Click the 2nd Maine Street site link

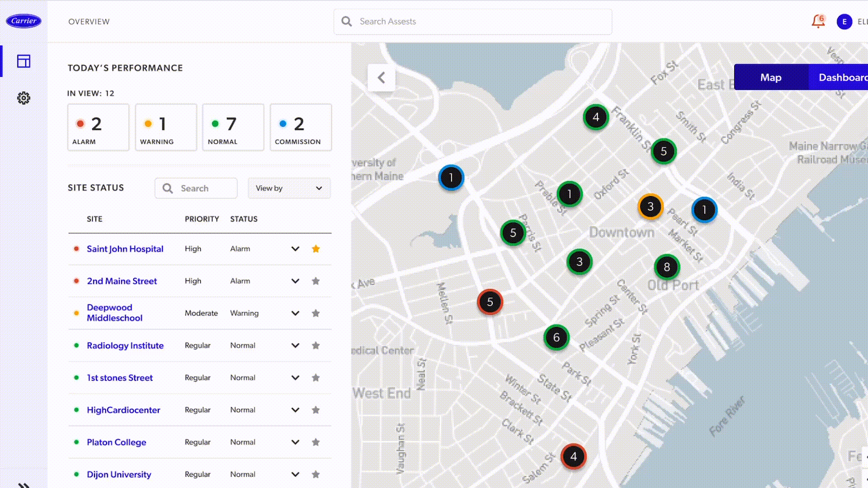122,281
